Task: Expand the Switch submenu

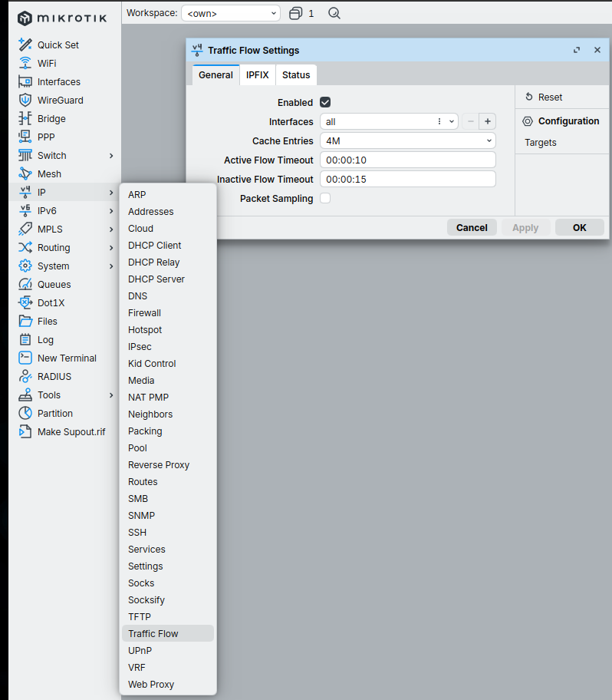Action: (111, 155)
